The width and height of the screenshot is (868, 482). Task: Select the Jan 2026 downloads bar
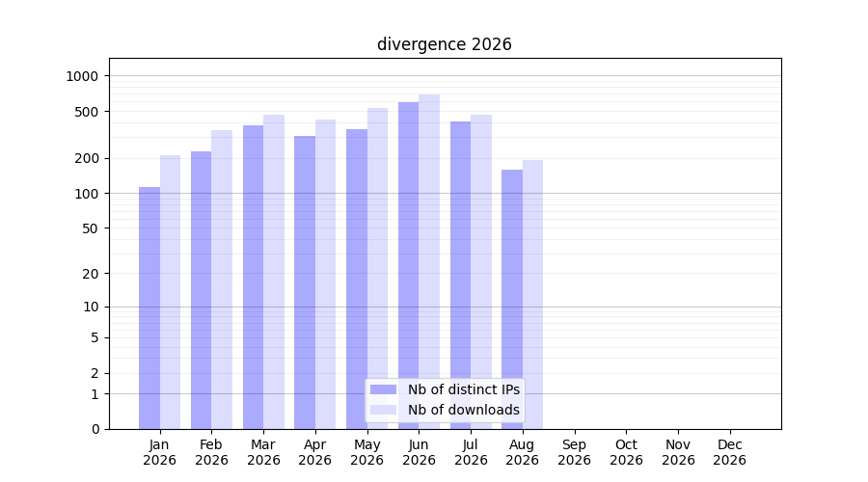point(170,292)
